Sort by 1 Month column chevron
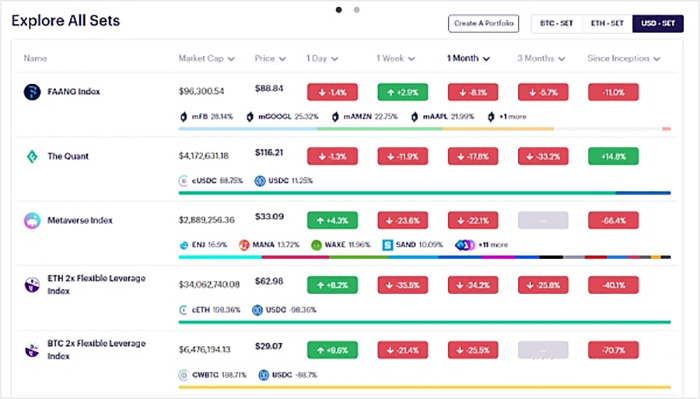700x399 pixels. [486, 59]
